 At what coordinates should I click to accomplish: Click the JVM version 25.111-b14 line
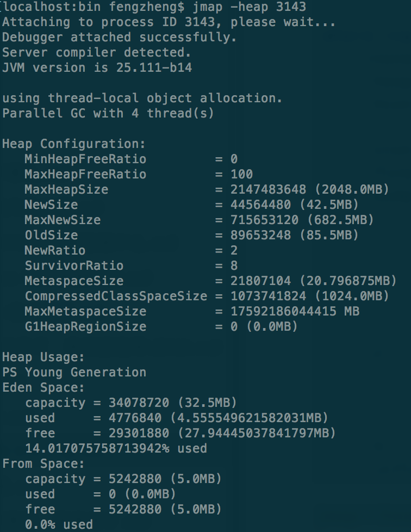97,68
